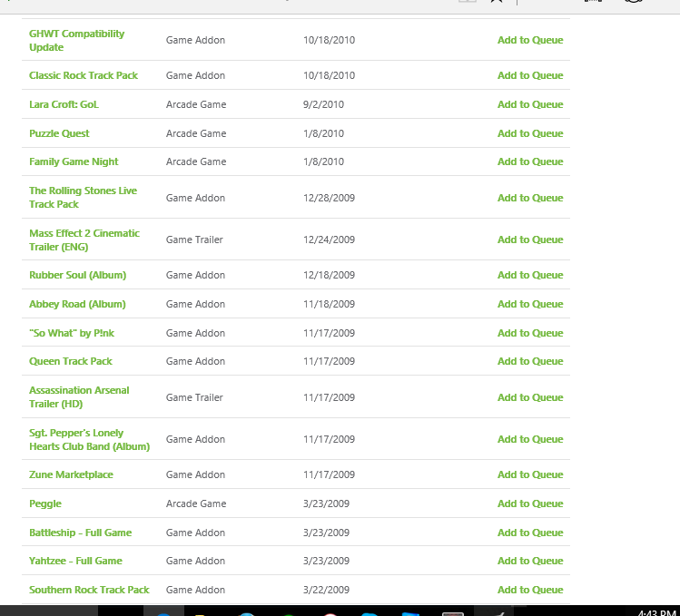Select "Arcade Game" in Lara Croft row
Screen dimensions: 680x616
coord(196,104)
